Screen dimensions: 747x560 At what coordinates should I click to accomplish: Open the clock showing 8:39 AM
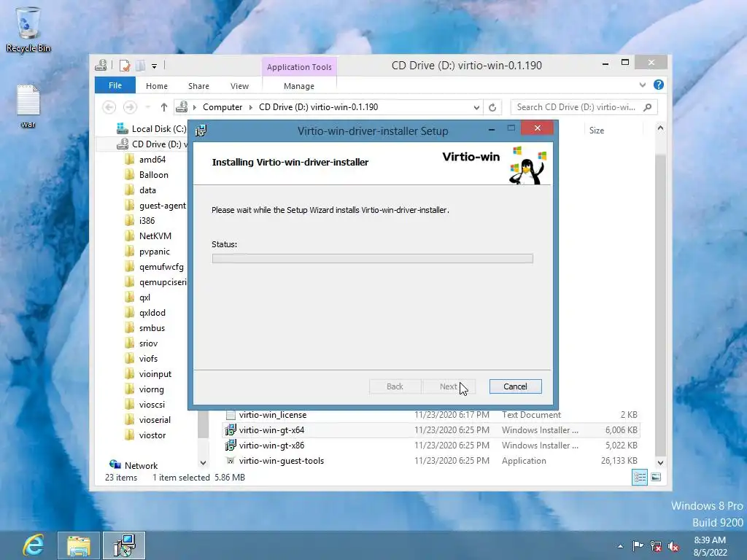point(710,546)
